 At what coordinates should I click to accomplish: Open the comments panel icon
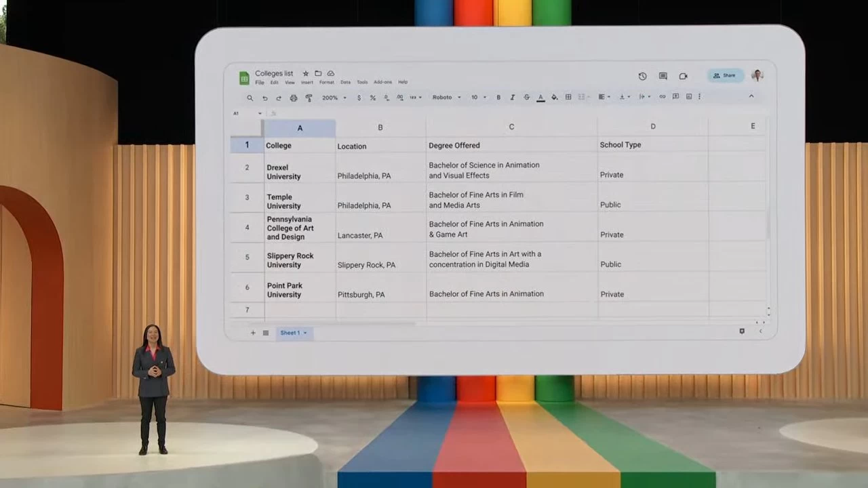663,77
